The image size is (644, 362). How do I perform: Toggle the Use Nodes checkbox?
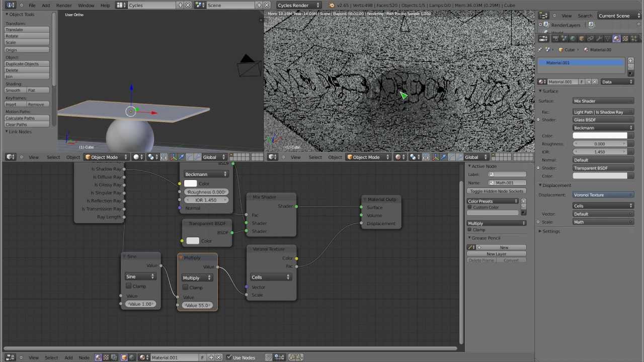[x=229, y=357]
